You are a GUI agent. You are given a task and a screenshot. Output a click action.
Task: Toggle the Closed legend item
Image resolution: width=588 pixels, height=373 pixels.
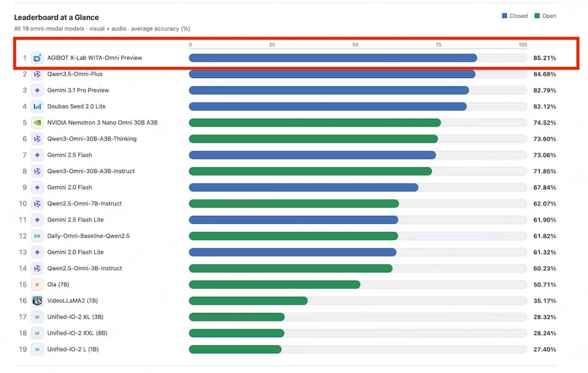click(x=514, y=16)
